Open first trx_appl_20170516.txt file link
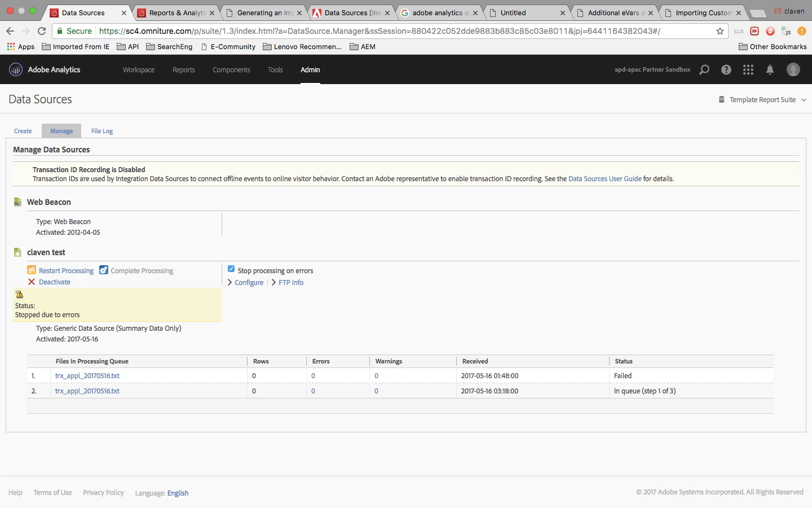The image size is (812, 508). pyautogui.click(x=87, y=375)
